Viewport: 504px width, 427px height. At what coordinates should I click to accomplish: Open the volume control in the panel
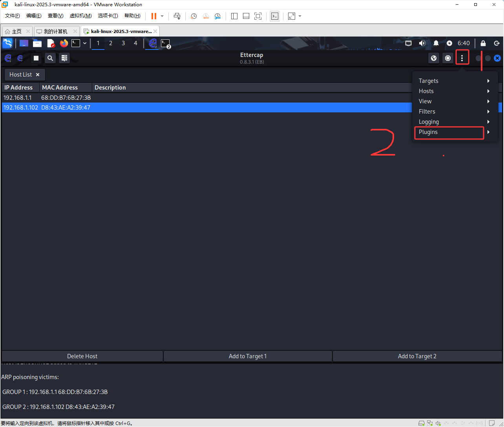click(x=422, y=43)
